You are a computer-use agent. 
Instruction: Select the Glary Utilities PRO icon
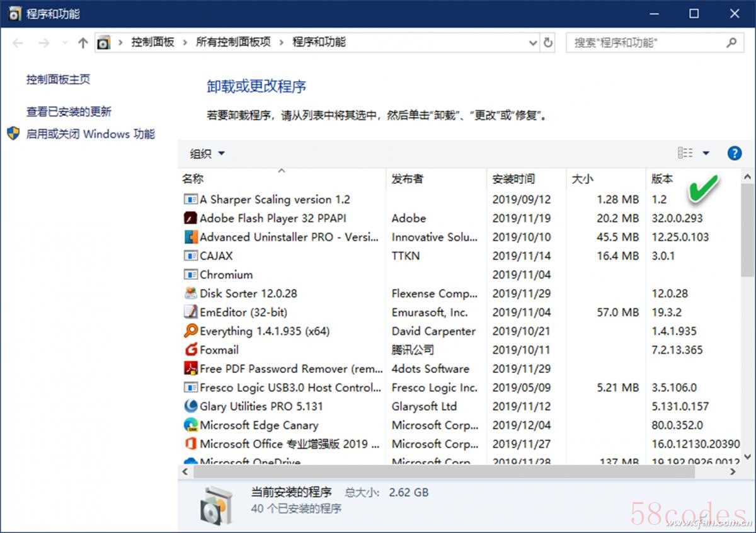[190, 406]
